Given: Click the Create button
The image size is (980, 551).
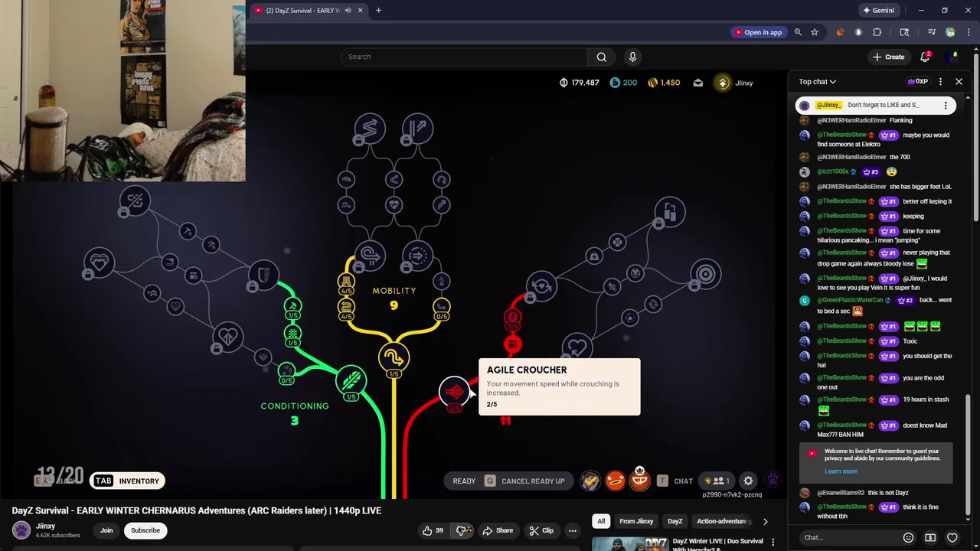Looking at the screenshot, I should (889, 57).
